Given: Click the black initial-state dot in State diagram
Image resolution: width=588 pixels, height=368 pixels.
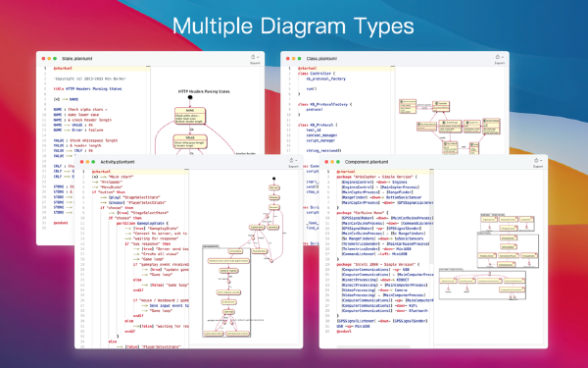Looking at the screenshot, I should click(190, 97).
